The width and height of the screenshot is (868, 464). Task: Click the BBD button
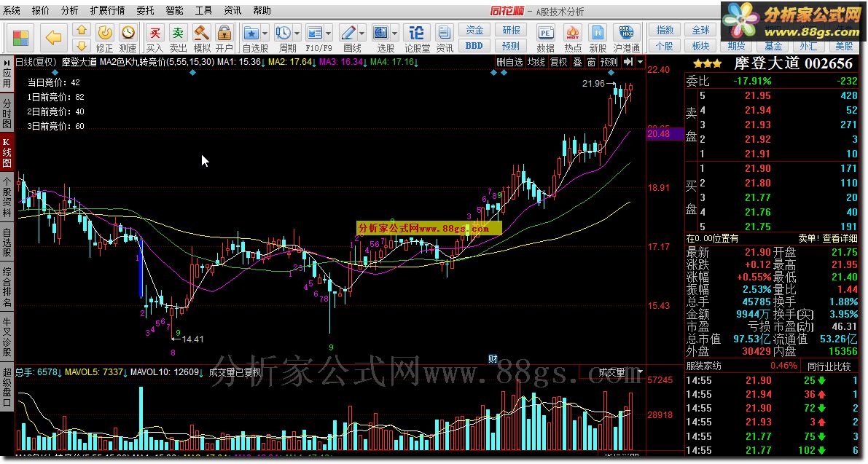click(474, 46)
